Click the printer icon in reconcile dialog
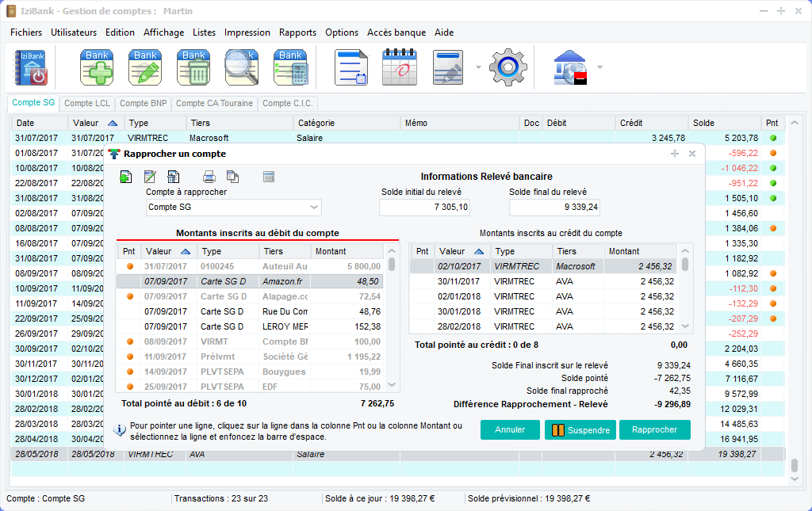812x511 pixels. click(x=209, y=177)
